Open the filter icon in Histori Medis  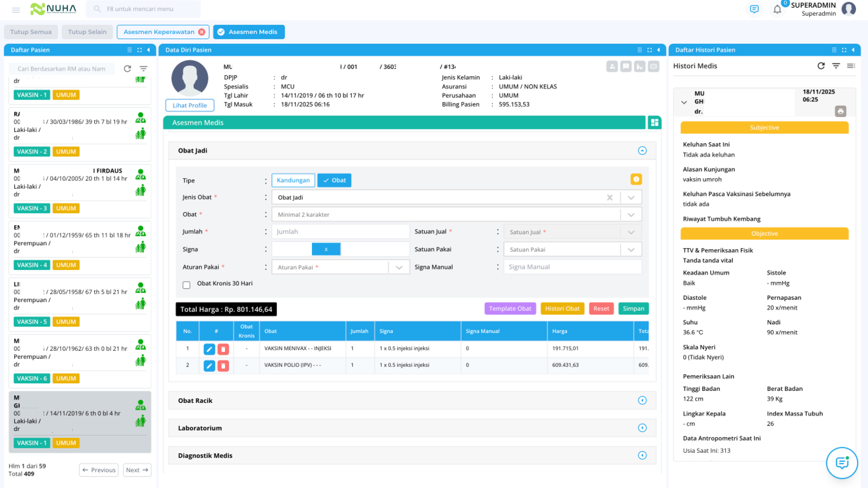(x=836, y=66)
